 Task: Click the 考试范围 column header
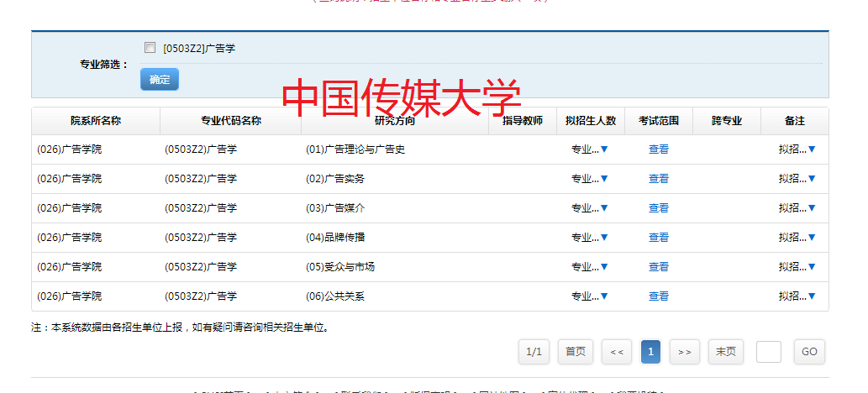coord(659,121)
